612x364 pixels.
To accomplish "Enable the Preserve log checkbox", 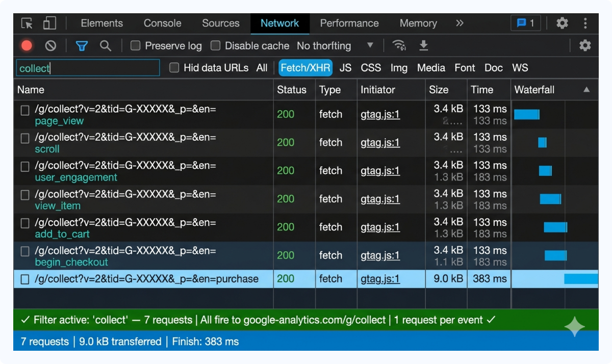I will 135,46.
